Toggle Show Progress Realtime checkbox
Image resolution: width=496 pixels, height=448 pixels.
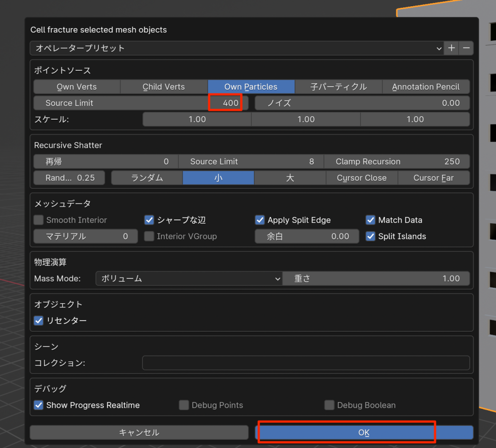coord(39,405)
